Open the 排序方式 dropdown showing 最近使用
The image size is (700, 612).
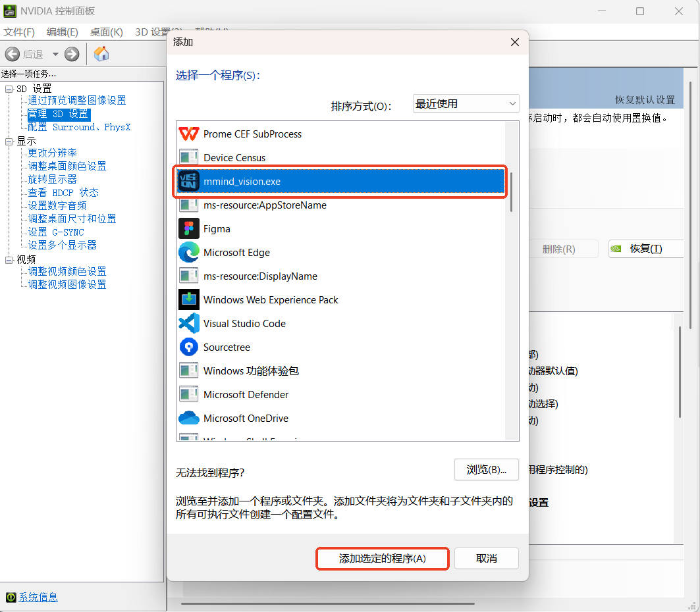pyautogui.click(x=466, y=103)
